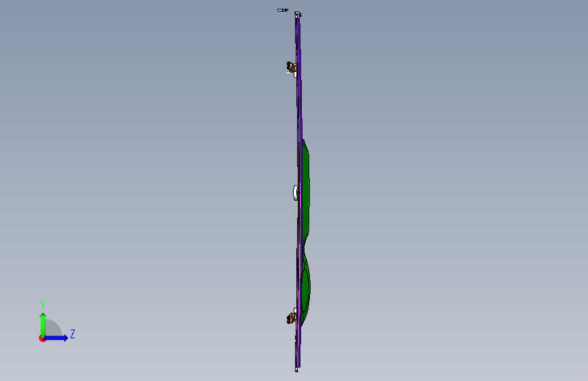
Task: Select the small gray pin above the model
Action: [283, 10]
